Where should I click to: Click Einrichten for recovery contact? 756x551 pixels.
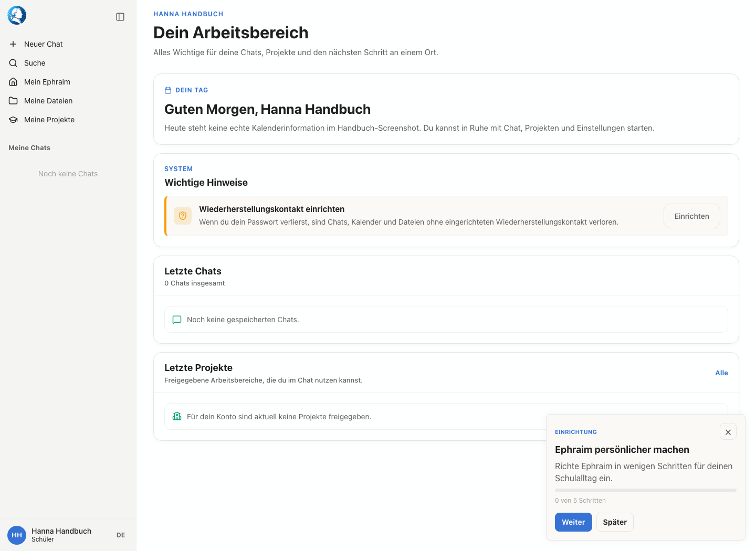coord(692,216)
